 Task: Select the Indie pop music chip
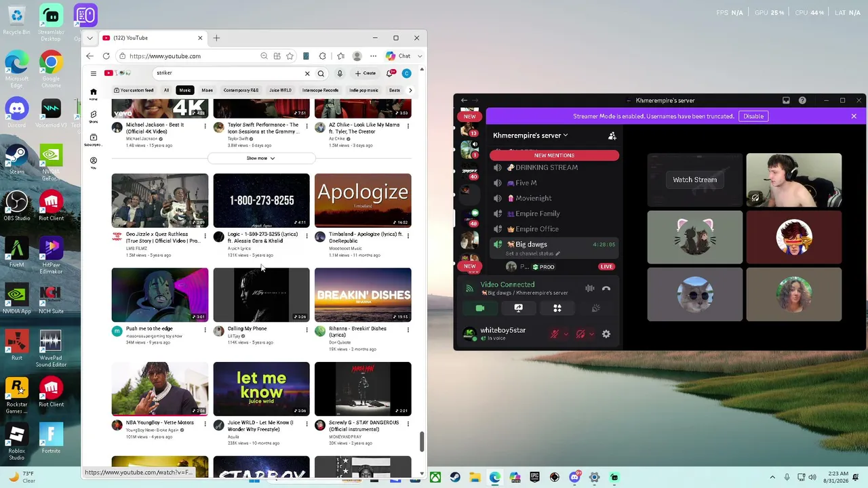pyautogui.click(x=363, y=90)
